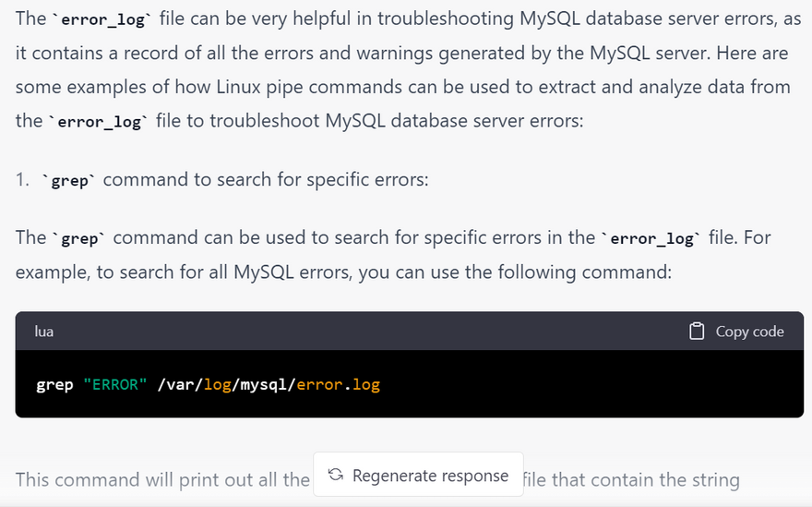Click inline error_log before "file. For"
812x507 pixels.
(651, 239)
